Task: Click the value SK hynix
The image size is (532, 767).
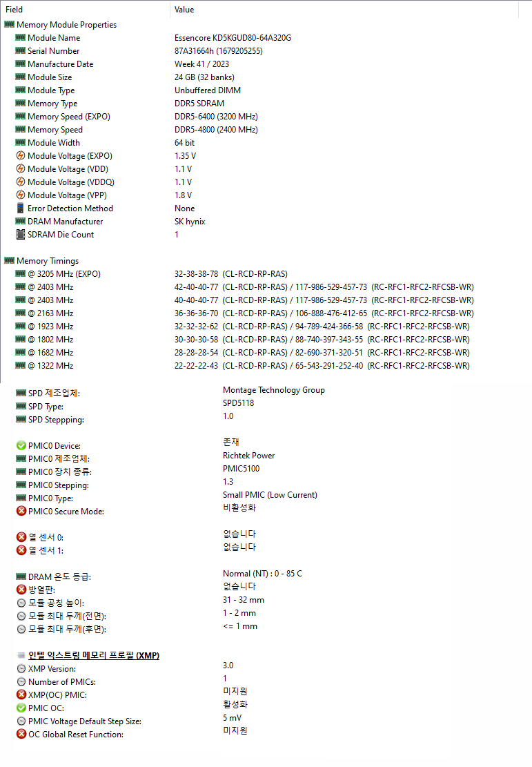Action: [190, 222]
